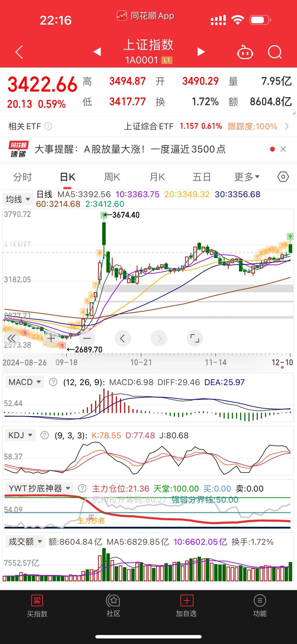Show KDJ indicator help

click(x=45, y=435)
